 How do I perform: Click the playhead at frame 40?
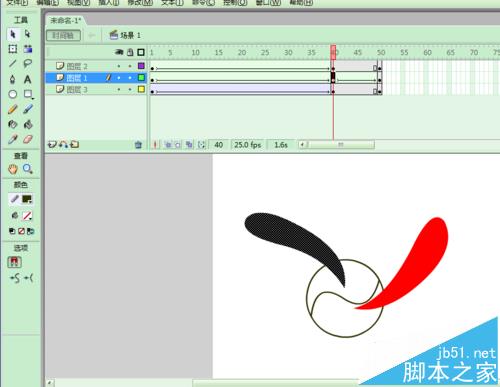click(x=333, y=52)
